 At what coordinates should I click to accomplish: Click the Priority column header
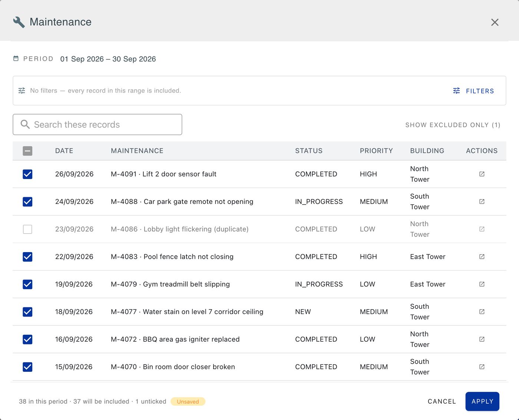(376, 151)
